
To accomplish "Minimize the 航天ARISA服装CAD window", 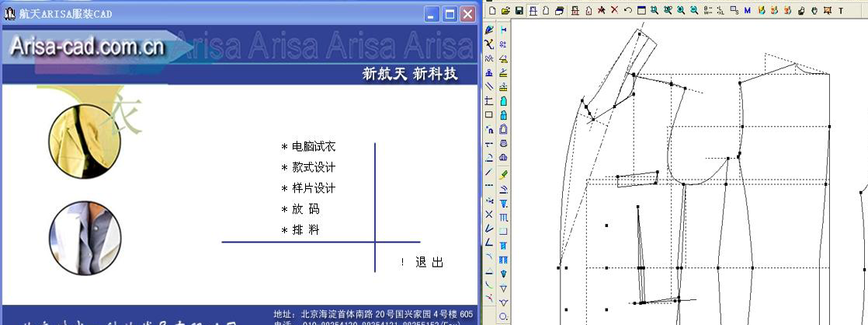I will [x=432, y=14].
